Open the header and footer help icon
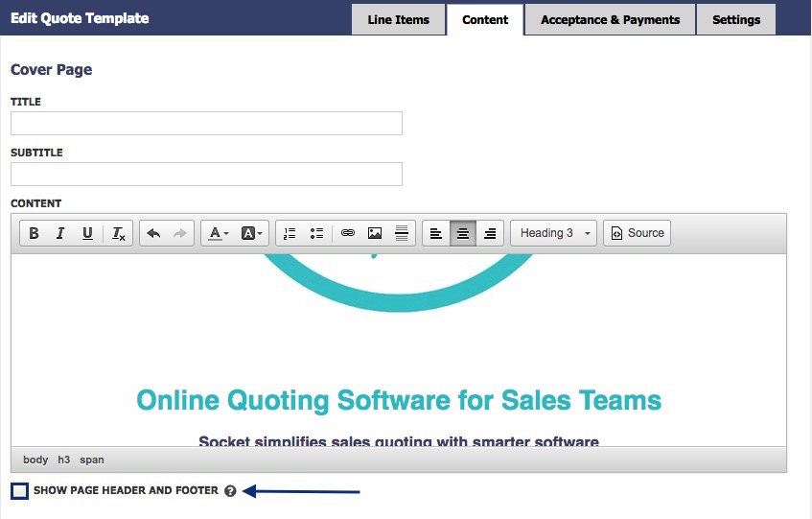This screenshot has width=812, height=519. pos(230,491)
